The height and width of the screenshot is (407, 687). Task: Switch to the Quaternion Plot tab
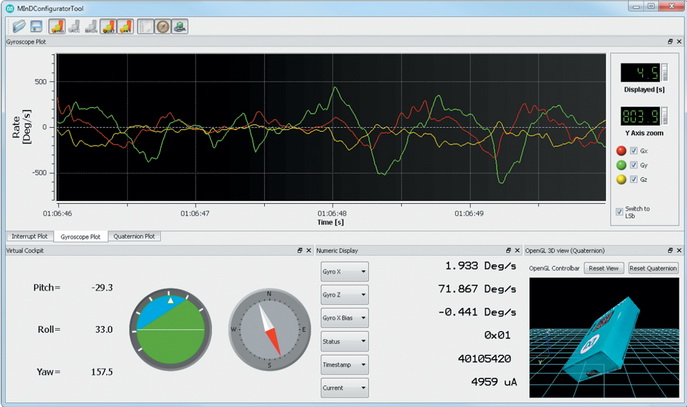coord(134,236)
